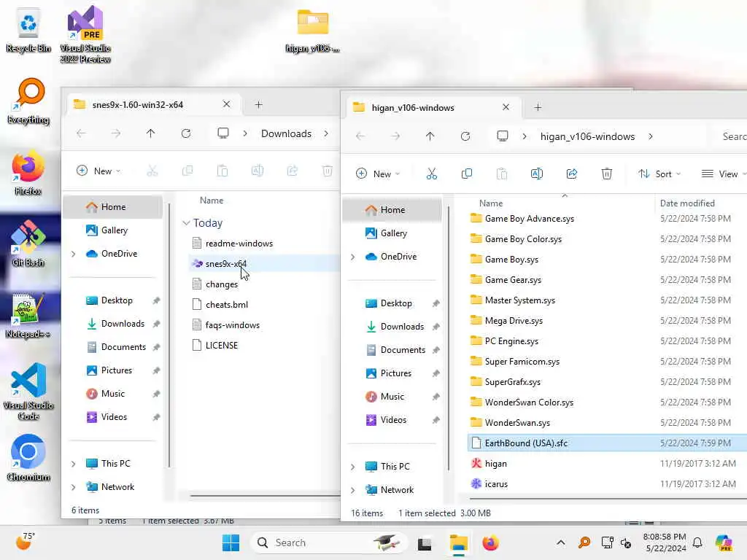747x560 pixels.
Task: Add new tab in snes9x window
Action: [x=259, y=105]
